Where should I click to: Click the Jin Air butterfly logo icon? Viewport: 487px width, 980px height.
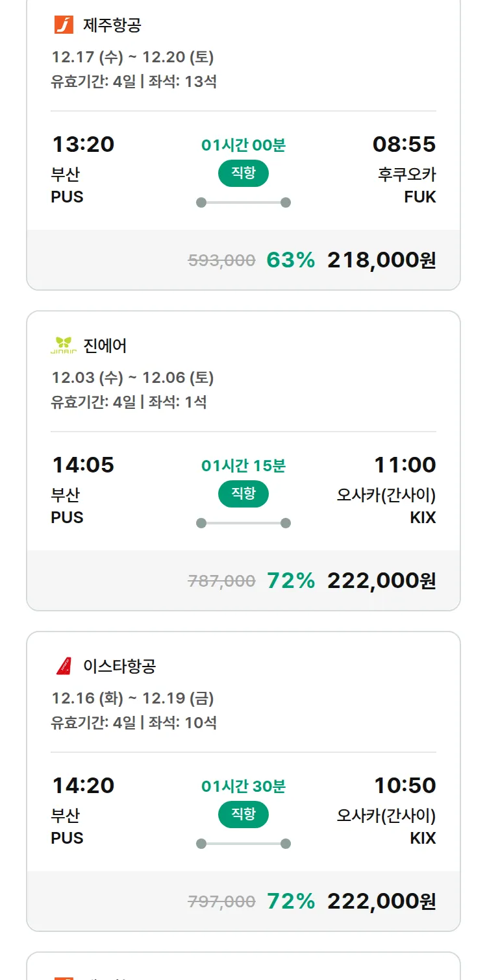(x=64, y=345)
